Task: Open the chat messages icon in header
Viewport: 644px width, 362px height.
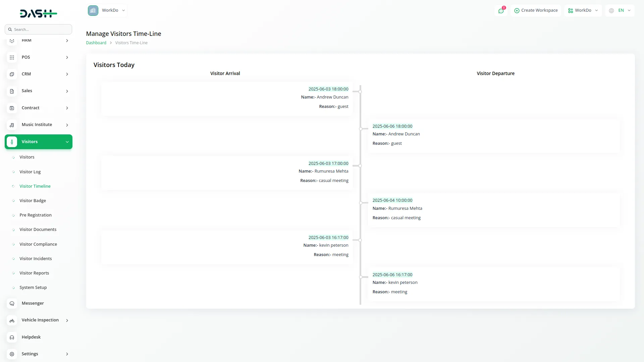Action: tap(501, 11)
